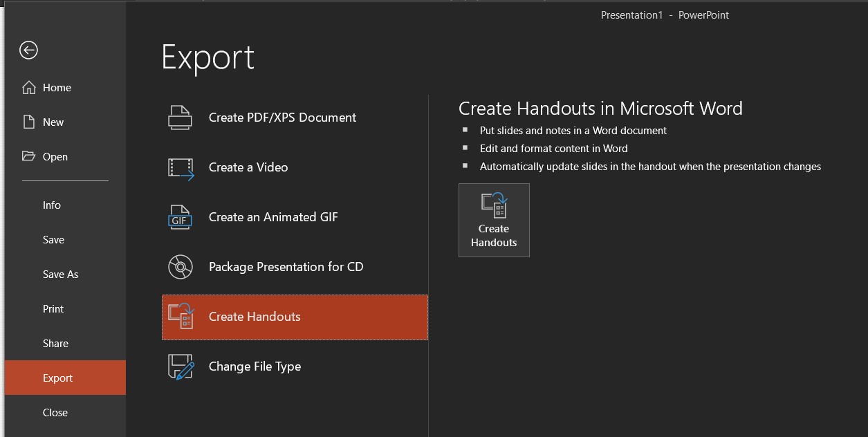
Task: Close the presentation from the sidebar
Action: pyautogui.click(x=55, y=413)
